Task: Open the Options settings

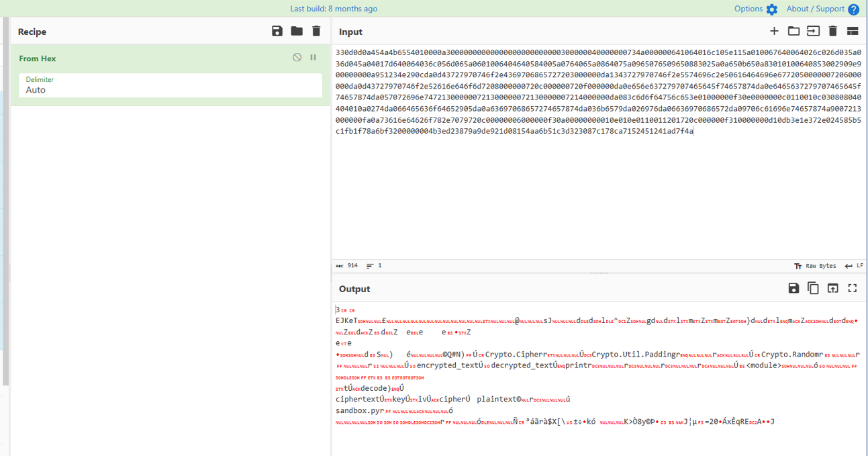Action: point(755,9)
